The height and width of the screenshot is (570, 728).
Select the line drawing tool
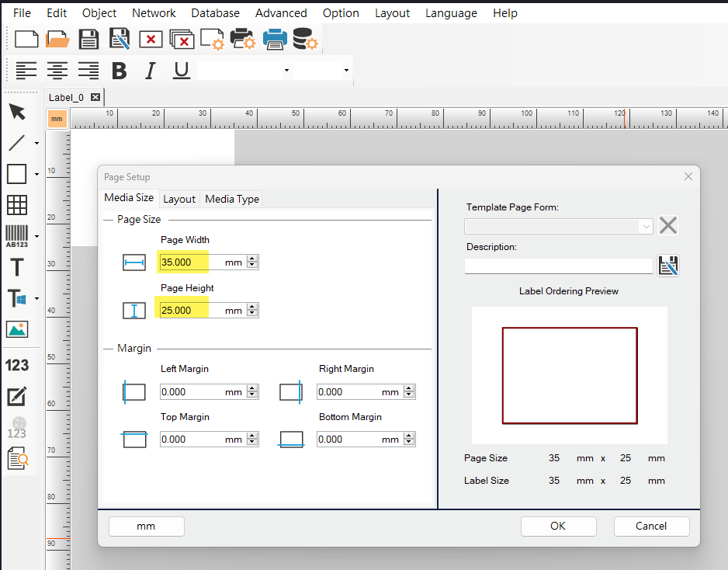pos(16,143)
